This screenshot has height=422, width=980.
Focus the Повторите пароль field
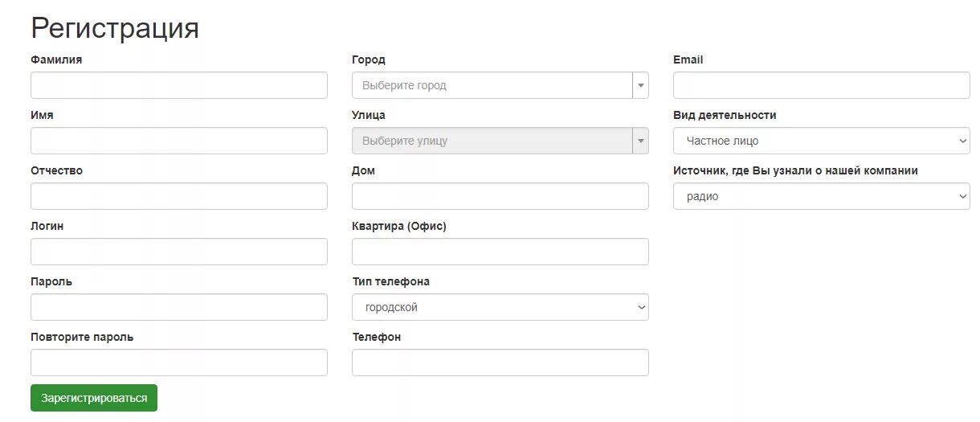pos(178,363)
